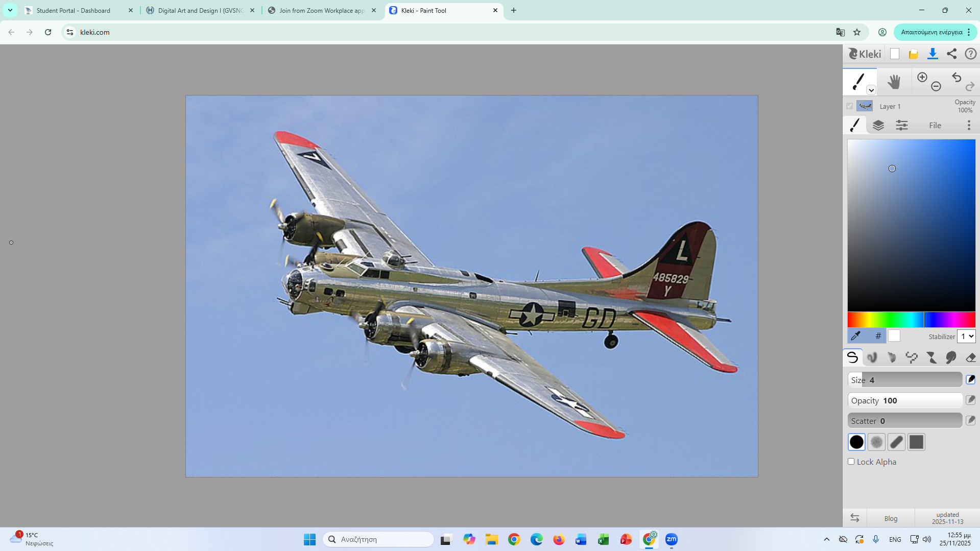The image size is (980, 551).
Task: Select the eraser brush type
Action: point(970,357)
